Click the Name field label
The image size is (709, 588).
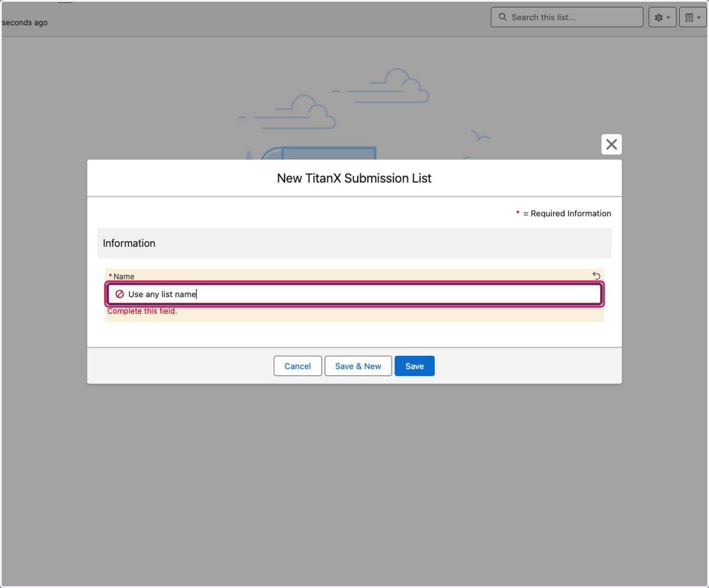point(123,276)
